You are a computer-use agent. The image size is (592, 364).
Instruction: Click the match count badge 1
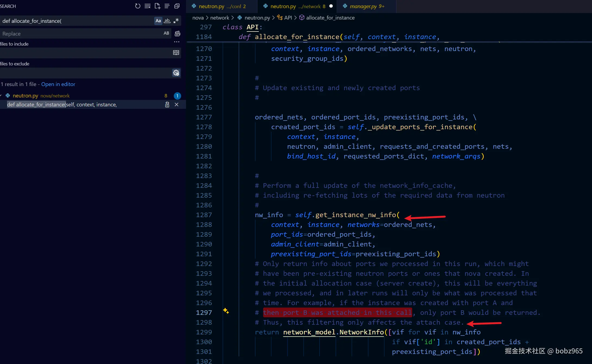[177, 96]
